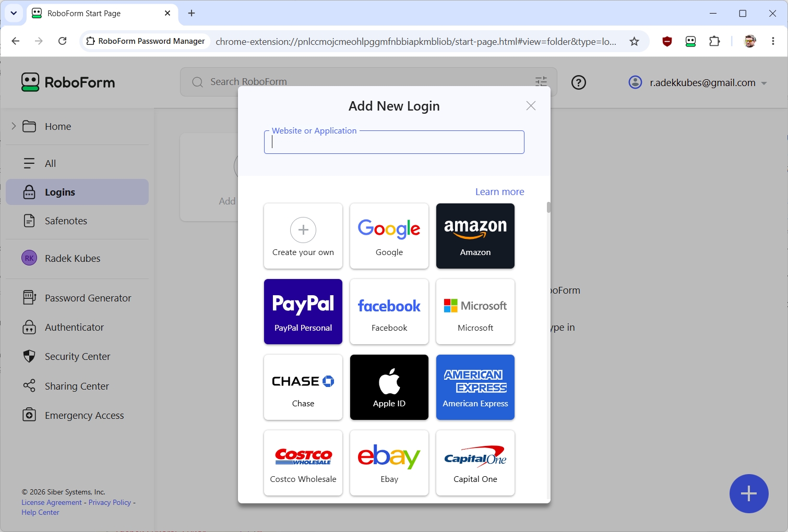Click the blue floating add button
The image size is (788, 532).
[x=749, y=493]
